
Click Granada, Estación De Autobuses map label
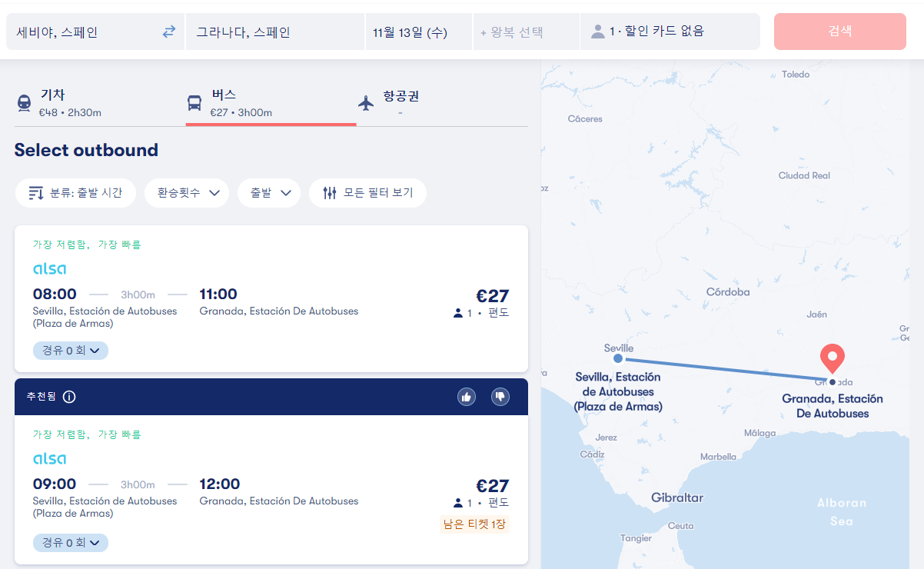coord(833,406)
